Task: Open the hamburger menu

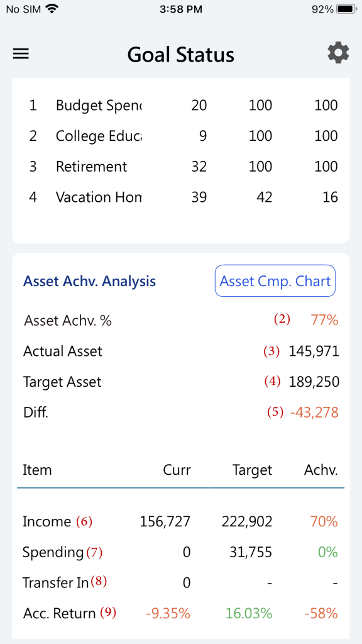Action: pyautogui.click(x=21, y=54)
